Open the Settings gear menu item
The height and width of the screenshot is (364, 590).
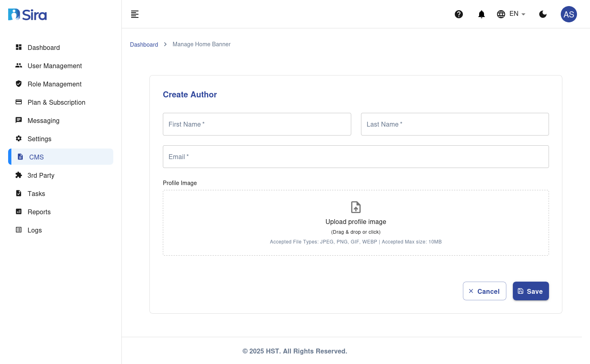[x=39, y=139]
